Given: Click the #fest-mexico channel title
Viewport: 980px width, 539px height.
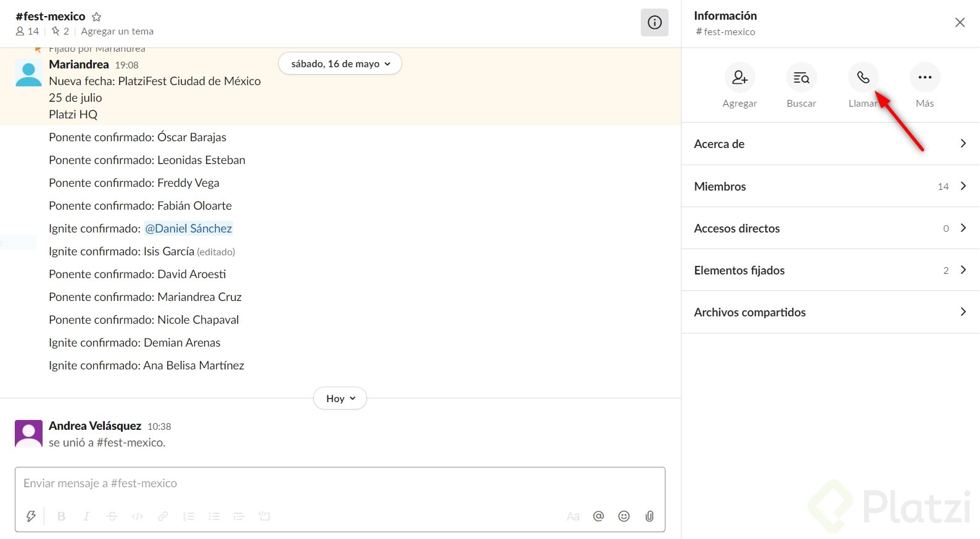Looking at the screenshot, I should coord(51,17).
